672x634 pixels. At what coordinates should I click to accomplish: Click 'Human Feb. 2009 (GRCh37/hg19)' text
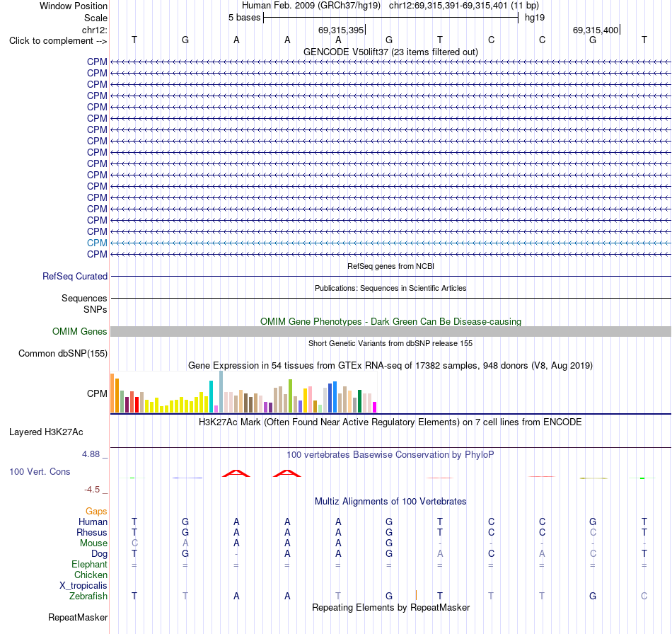tap(311, 6)
